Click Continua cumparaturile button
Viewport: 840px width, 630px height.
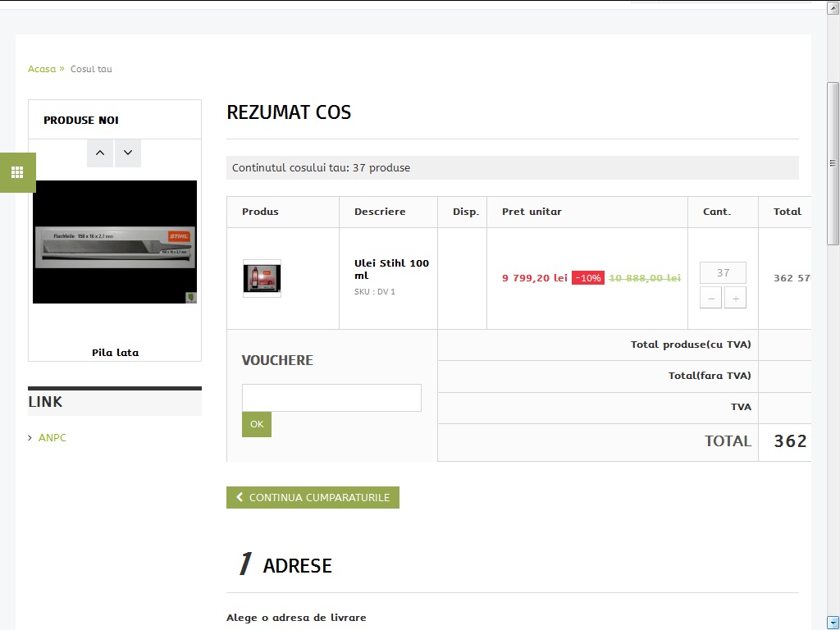coord(313,498)
